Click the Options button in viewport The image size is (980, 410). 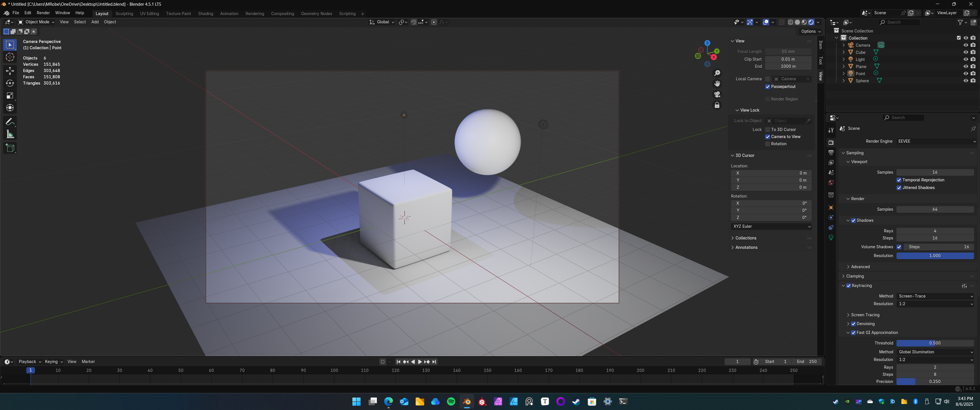point(810,31)
